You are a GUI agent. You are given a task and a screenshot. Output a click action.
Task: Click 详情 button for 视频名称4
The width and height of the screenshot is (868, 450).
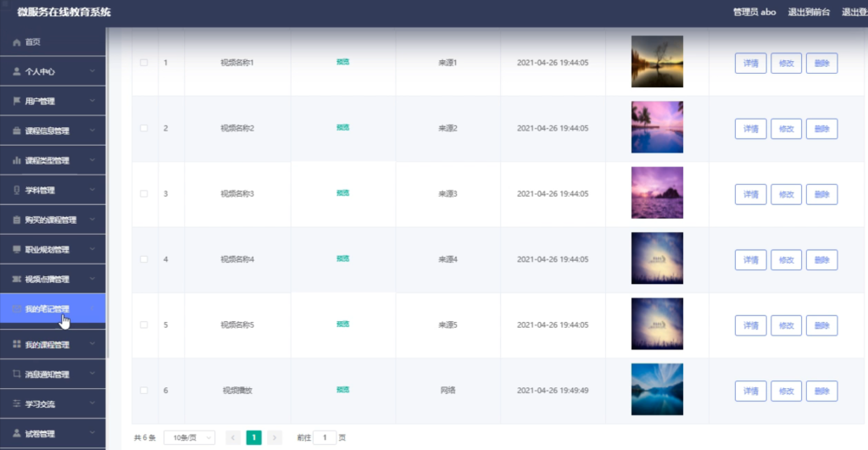pos(751,260)
